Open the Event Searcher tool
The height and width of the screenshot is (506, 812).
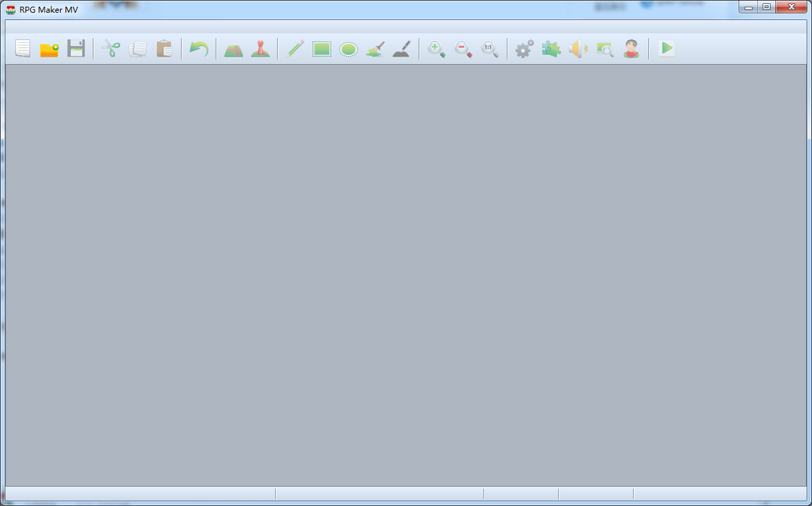605,49
